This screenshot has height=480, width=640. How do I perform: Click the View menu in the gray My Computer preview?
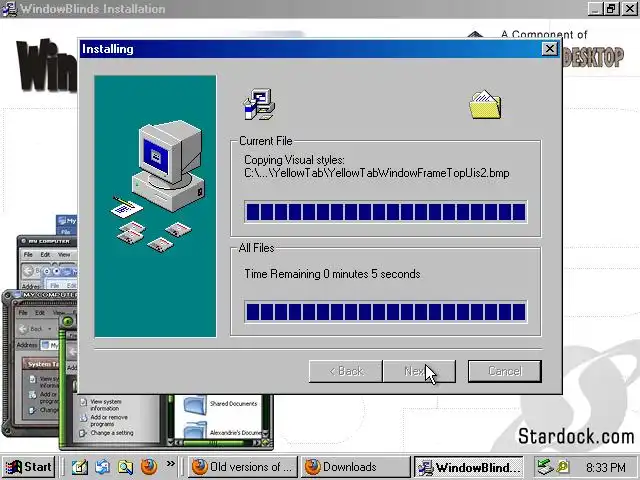pyautogui.click(x=64, y=255)
